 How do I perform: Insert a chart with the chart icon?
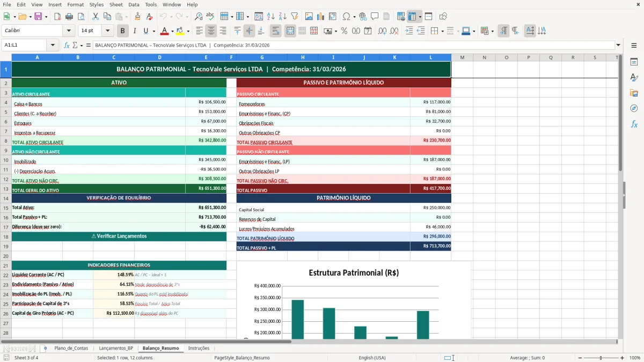click(x=320, y=16)
